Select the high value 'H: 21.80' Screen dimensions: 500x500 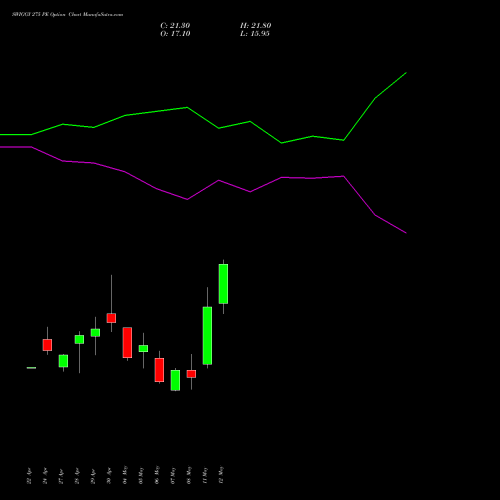256,26
